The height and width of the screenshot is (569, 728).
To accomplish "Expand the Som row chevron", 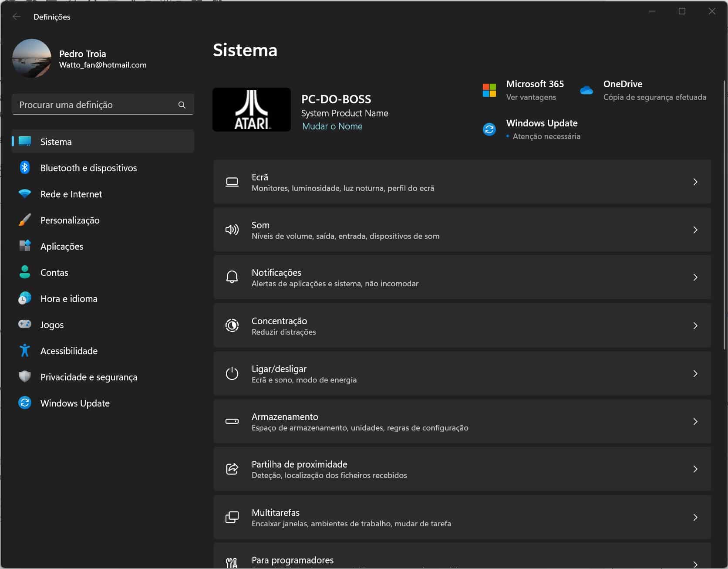I will [695, 230].
